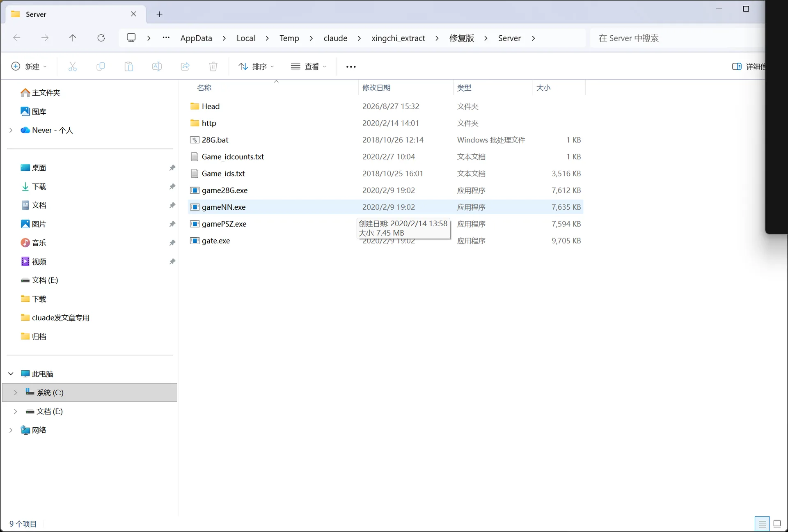Image resolution: width=788 pixels, height=532 pixels.
Task: Click AppData in the breadcrumb path
Action: pyautogui.click(x=196, y=38)
